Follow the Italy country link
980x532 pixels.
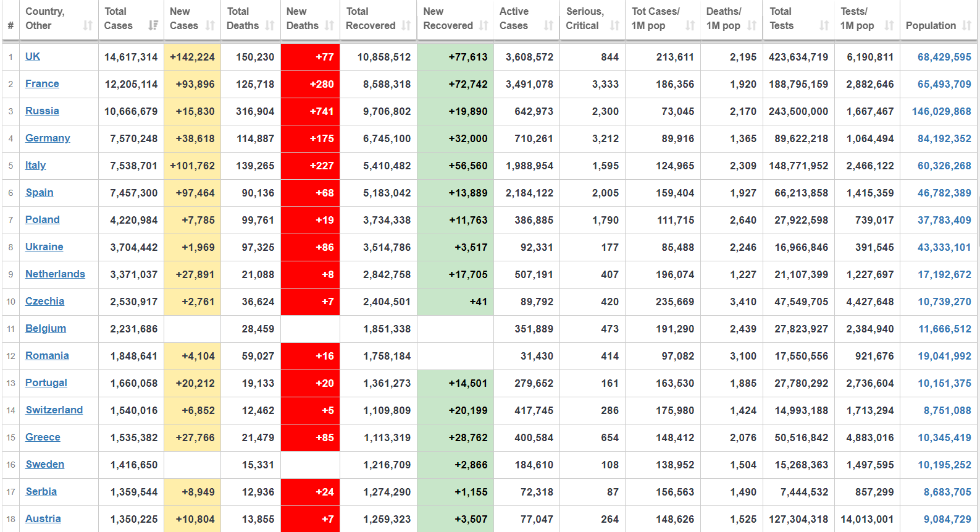(x=35, y=165)
